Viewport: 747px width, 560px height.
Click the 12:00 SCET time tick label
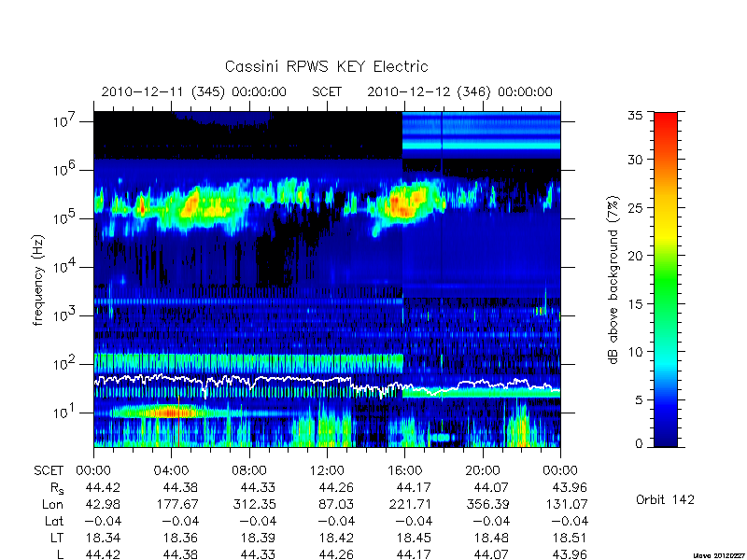pos(327,470)
